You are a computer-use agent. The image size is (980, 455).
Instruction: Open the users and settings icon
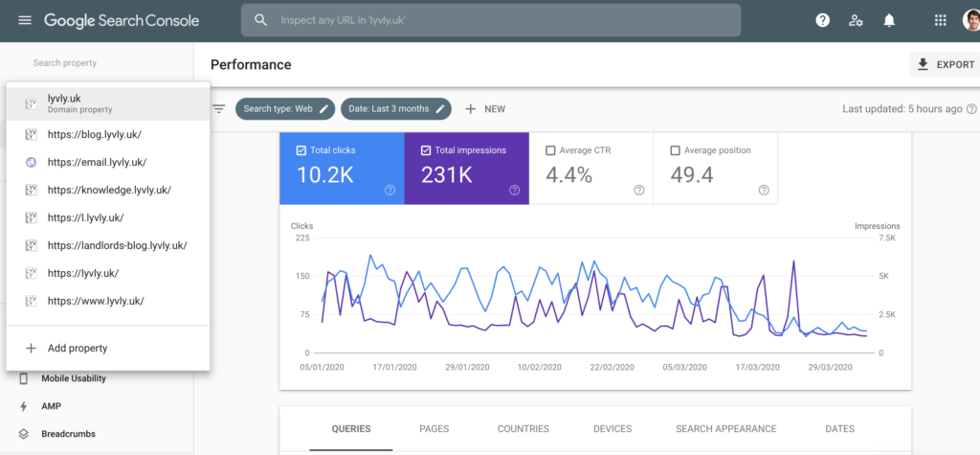tap(856, 20)
